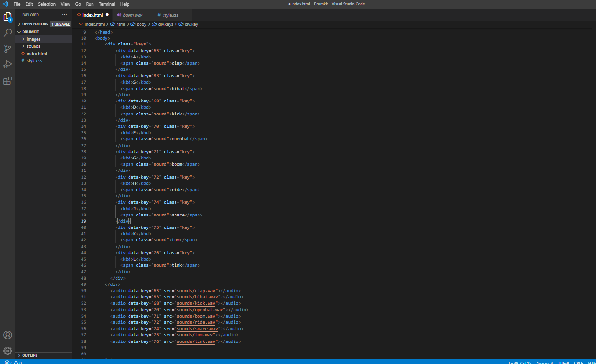Viewport: 596px width, 364px height.
Task: Switch to the boom.wav editor tab
Action: pyautogui.click(x=132, y=15)
